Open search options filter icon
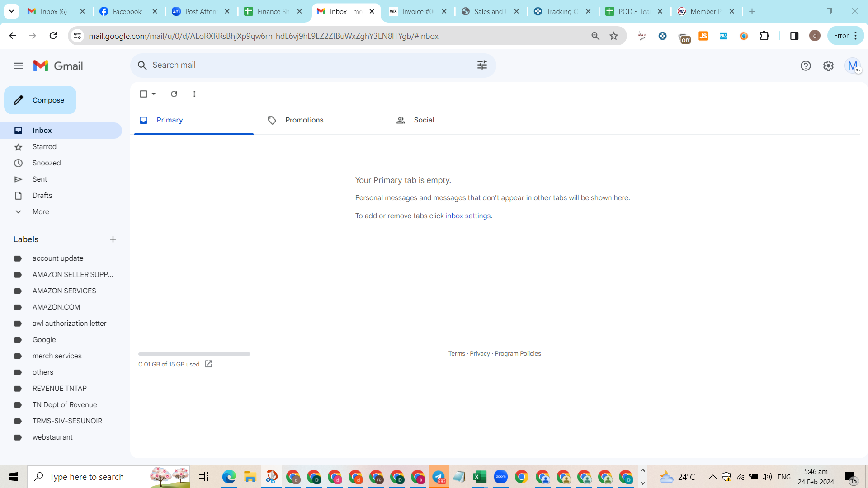 pyautogui.click(x=482, y=65)
